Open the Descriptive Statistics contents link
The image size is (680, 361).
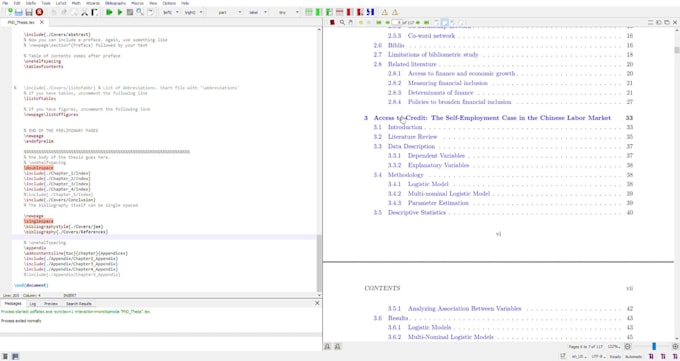pyautogui.click(x=417, y=213)
